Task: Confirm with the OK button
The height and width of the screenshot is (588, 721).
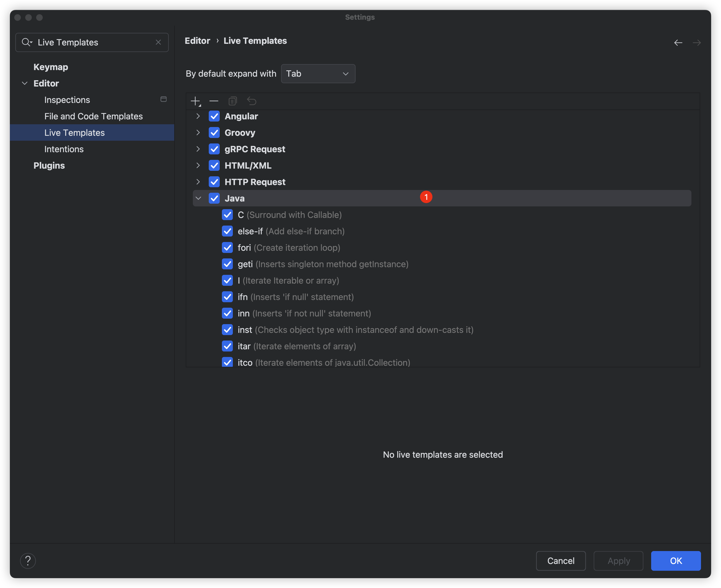Action: (x=676, y=561)
